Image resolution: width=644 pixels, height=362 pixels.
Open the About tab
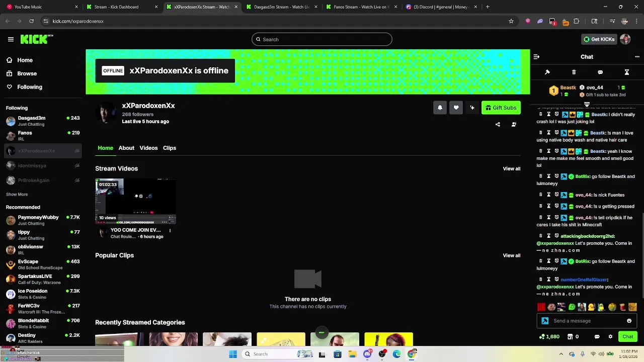(x=126, y=148)
